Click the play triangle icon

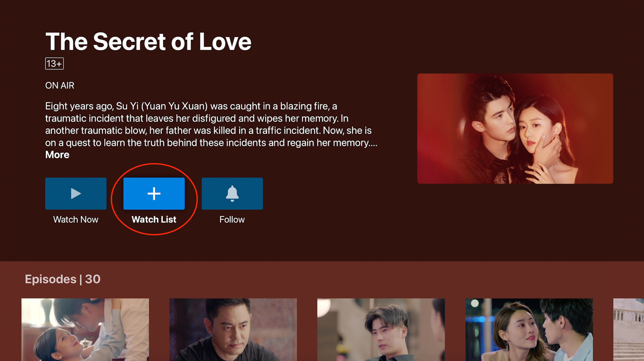click(x=76, y=194)
